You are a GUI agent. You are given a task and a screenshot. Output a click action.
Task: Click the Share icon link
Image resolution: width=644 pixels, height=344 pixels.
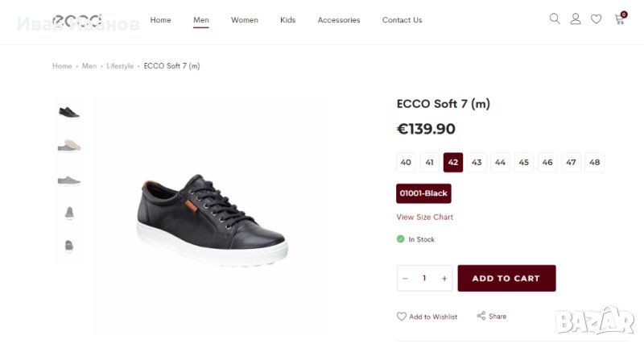tap(491, 317)
